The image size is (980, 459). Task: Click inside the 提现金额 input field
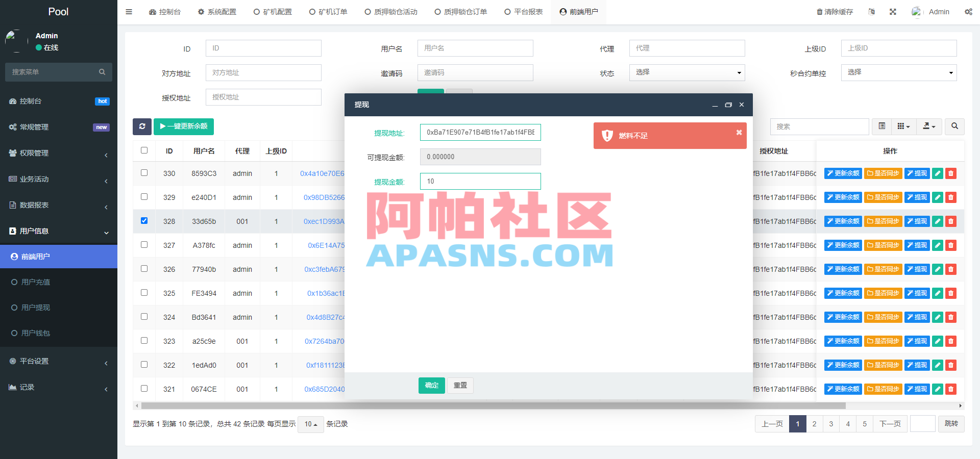click(479, 181)
